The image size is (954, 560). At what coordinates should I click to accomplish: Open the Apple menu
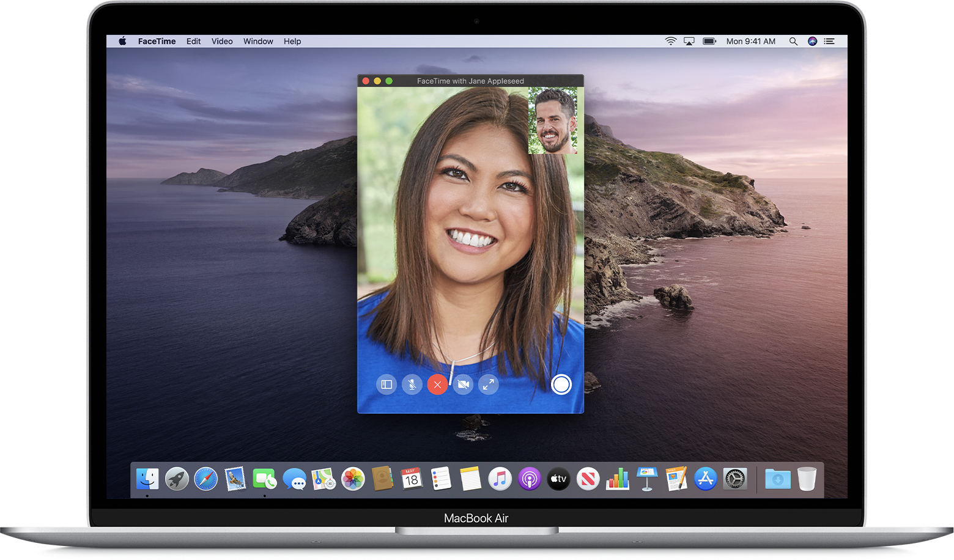click(x=122, y=41)
